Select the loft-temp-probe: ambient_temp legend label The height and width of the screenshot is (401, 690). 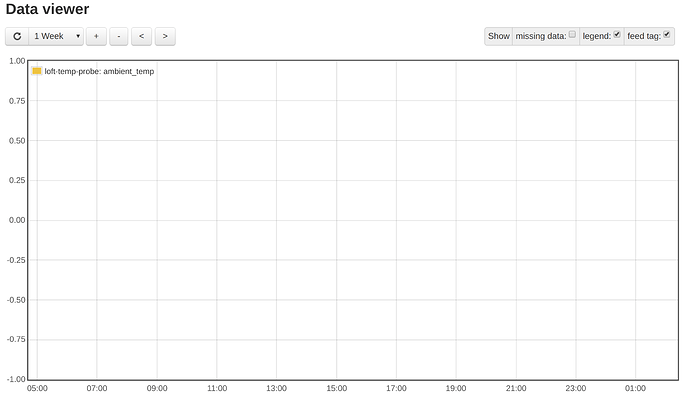click(99, 71)
